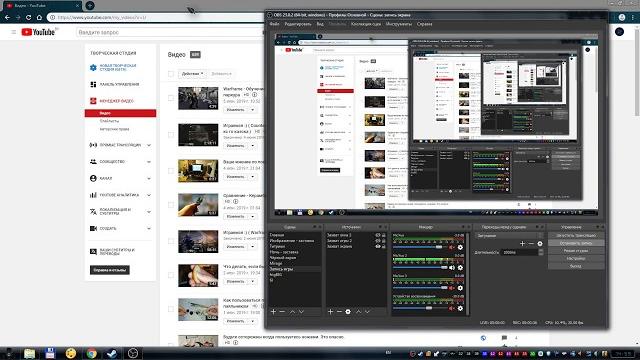
Task: Open settings gear for Mic/Aux 2 channel
Action: [x=460, y=268]
